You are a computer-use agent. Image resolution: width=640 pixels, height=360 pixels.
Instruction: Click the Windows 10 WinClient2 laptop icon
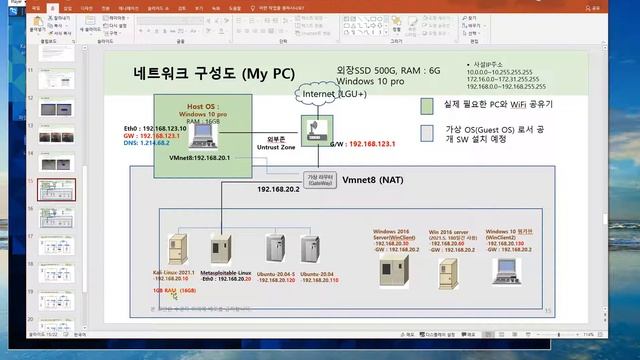(x=507, y=271)
